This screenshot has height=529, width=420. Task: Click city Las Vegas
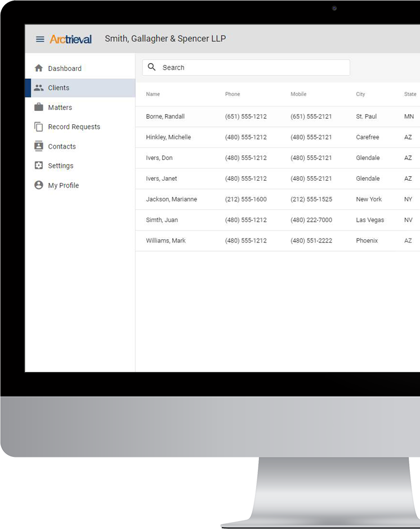click(370, 220)
